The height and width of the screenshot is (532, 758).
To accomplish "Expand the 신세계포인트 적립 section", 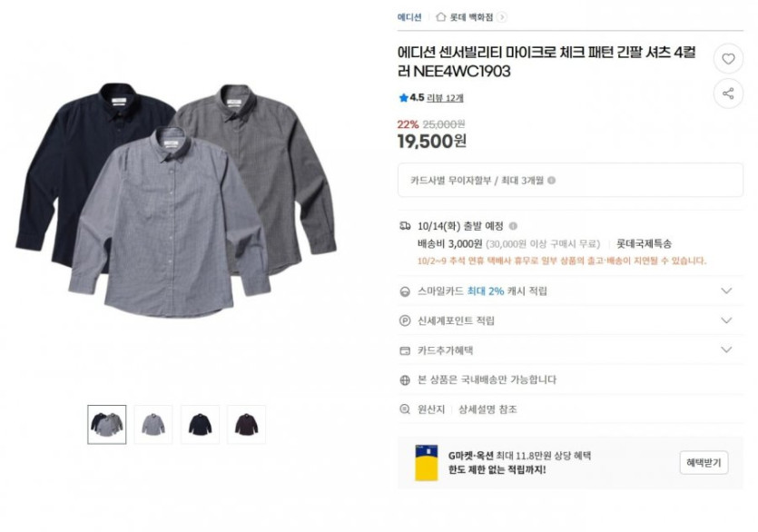I will click(570, 320).
